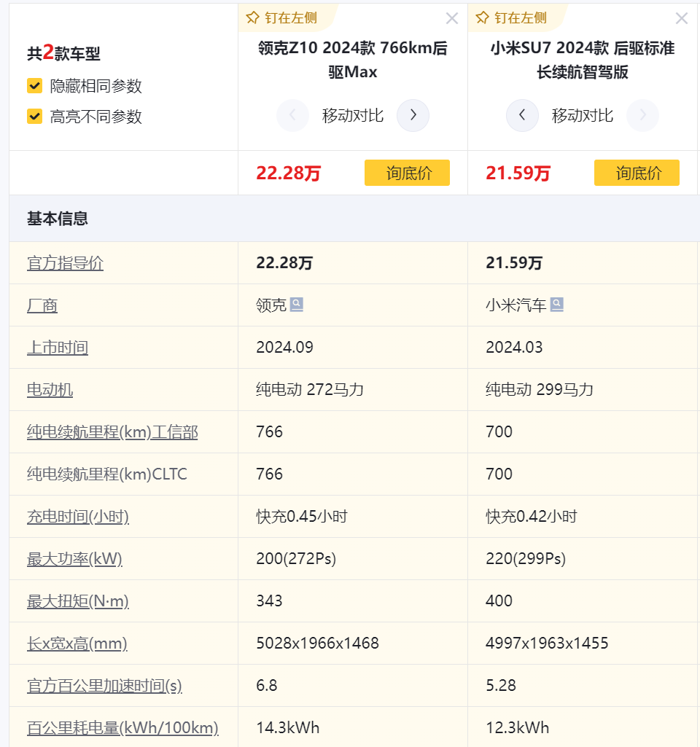Viewport: 700px width, 747px height.
Task: Click the 上市时间 parameter label
Action: point(58,347)
